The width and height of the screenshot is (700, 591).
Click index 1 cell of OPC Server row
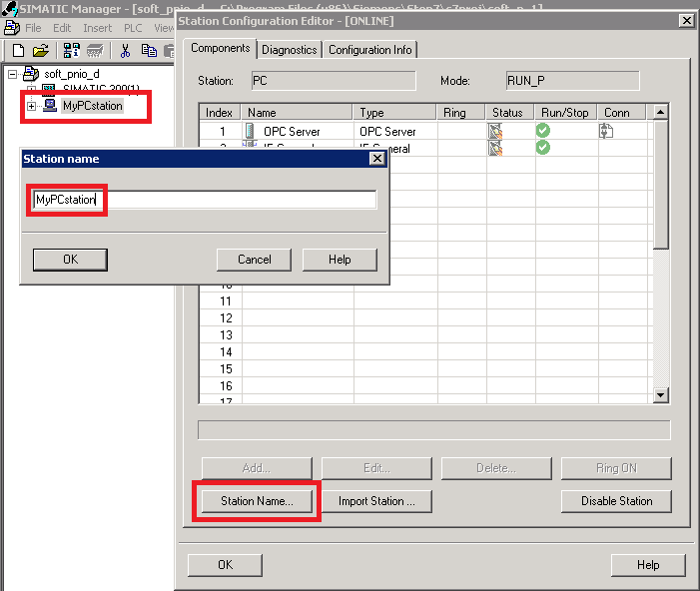(222, 131)
